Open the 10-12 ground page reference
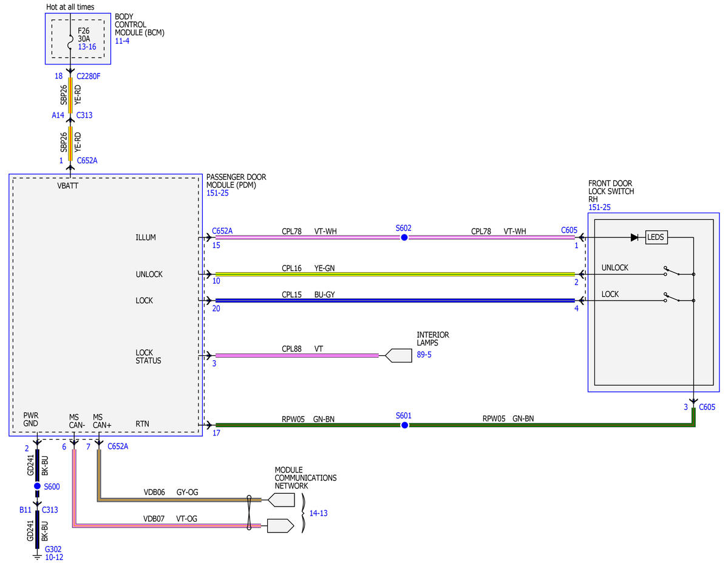The image size is (728, 563). pyautogui.click(x=54, y=557)
